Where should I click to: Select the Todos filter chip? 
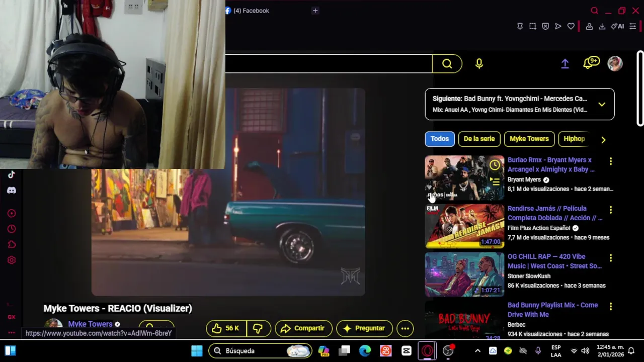pyautogui.click(x=439, y=139)
